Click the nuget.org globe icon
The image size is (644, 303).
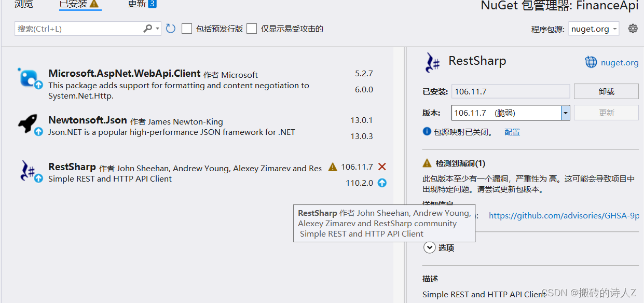(x=591, y=62)
